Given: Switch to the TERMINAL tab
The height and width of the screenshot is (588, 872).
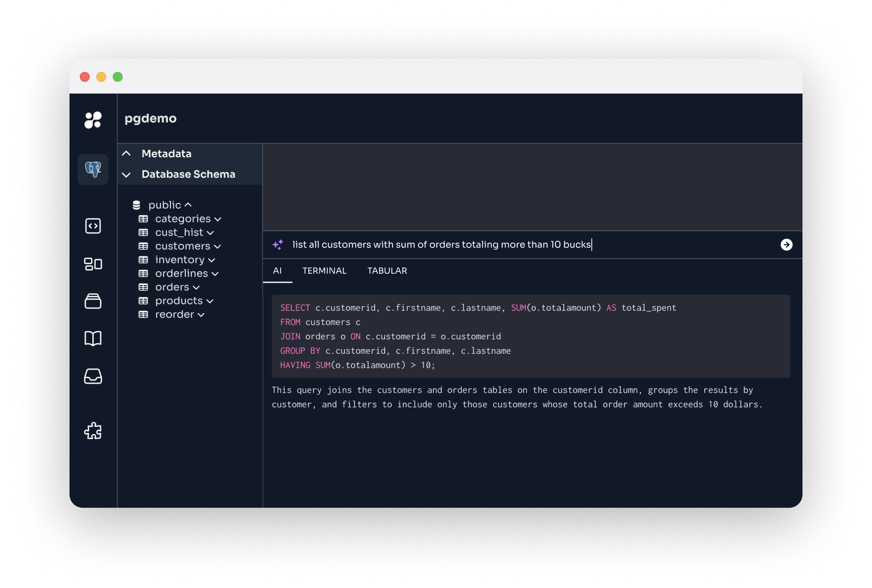Looking at the screenshot, I should [x=324, y=271].
